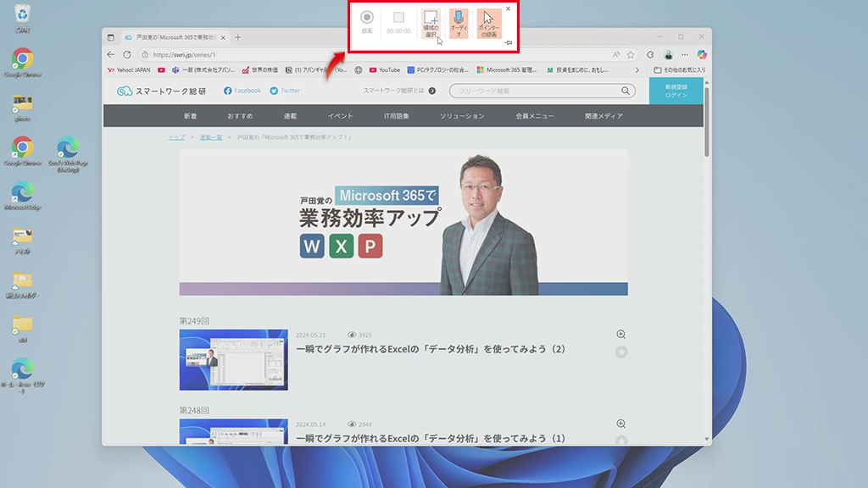Open the Recycle Bin desktop icon

[x=22, y=18]
